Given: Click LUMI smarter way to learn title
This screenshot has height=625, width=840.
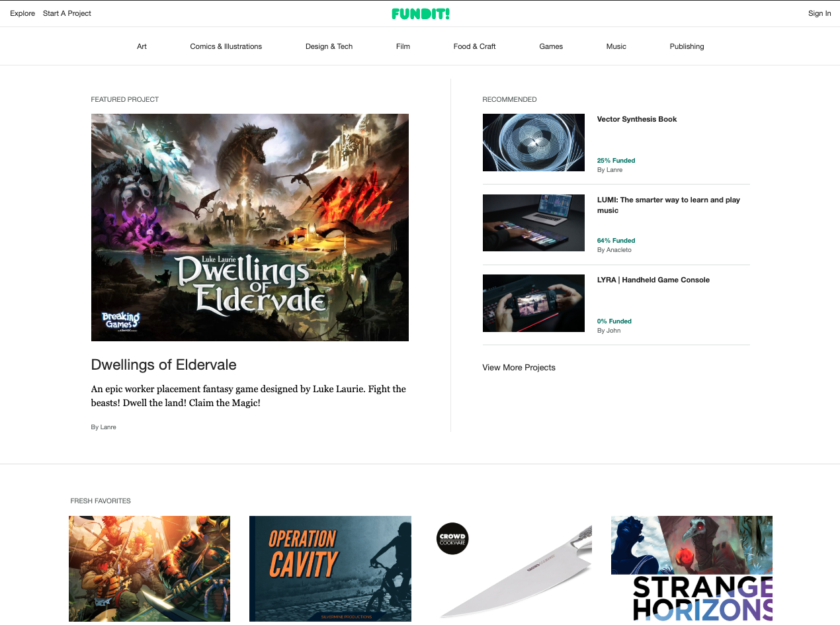Looking at the screenshot, I should [669, 205].
